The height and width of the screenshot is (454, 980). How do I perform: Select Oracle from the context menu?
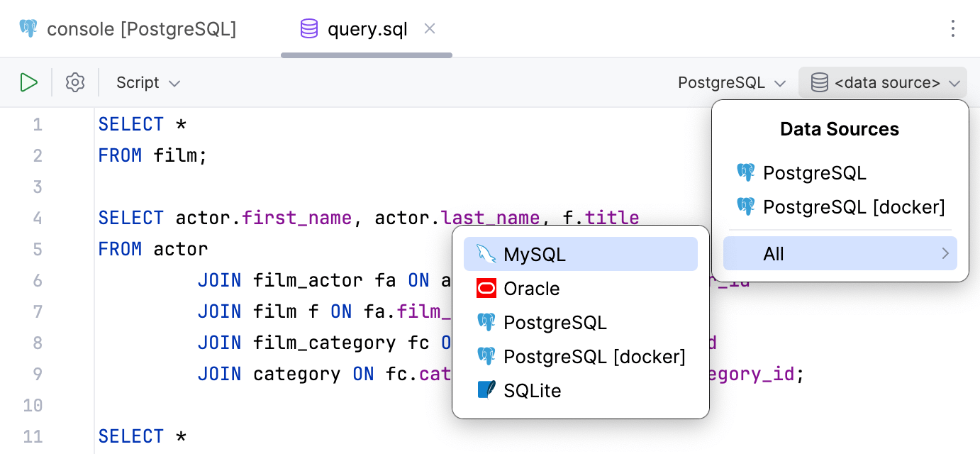pyautogui.click(x=531, y=288)
